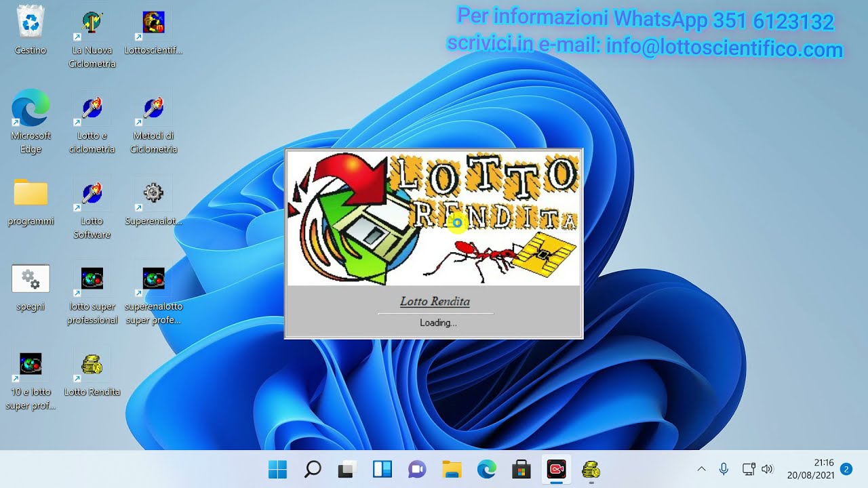This screenshot has height=488, width=868.
Task: Open Task View in the taskbar
Action: click(x=347, y=469)
